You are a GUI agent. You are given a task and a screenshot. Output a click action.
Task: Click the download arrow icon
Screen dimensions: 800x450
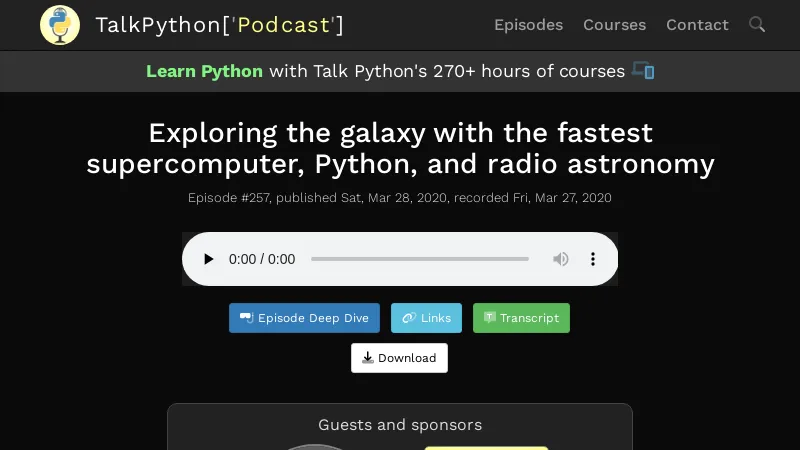coord(368,358)
